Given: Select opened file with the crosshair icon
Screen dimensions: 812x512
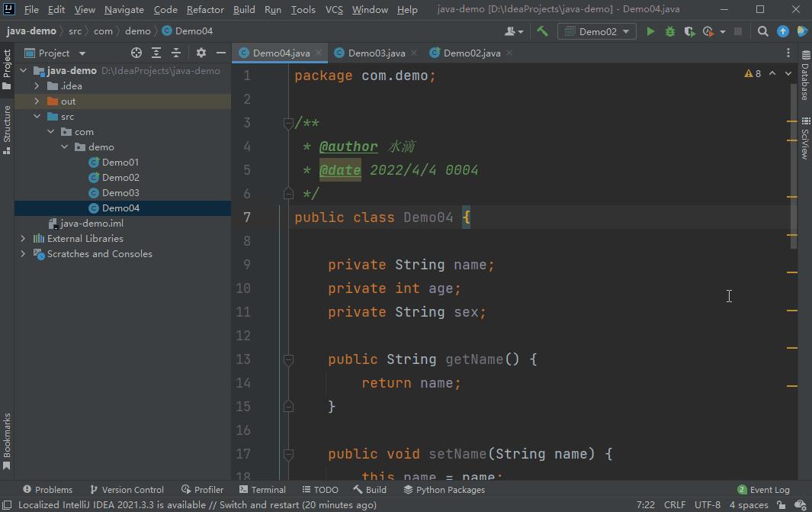Looking at the screenshot, I should coord(136,53).
